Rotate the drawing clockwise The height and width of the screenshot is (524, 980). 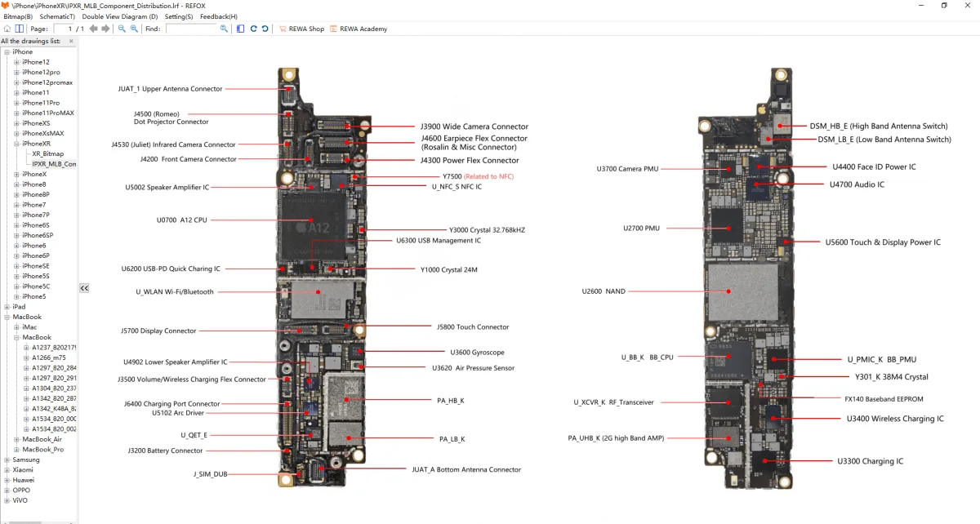(253, 29)
